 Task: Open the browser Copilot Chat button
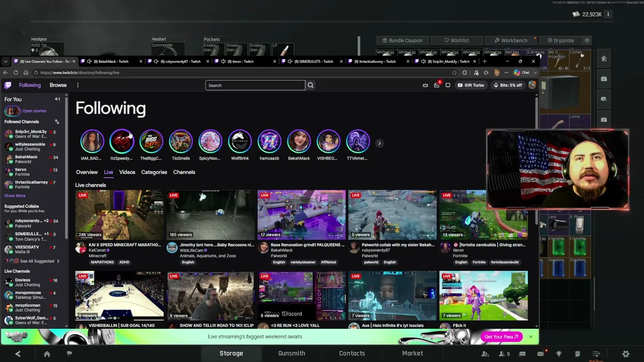[x=521, y=72]
